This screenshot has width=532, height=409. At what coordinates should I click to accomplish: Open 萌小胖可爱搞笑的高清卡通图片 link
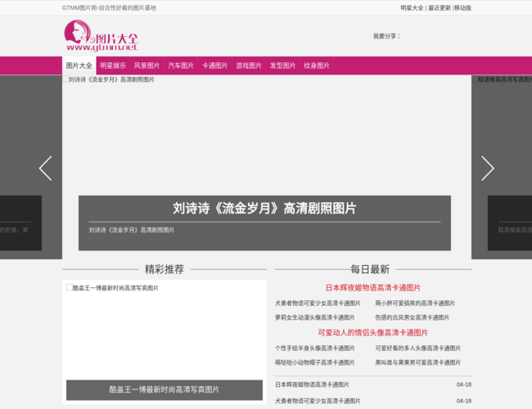click(x=415, y=303)
